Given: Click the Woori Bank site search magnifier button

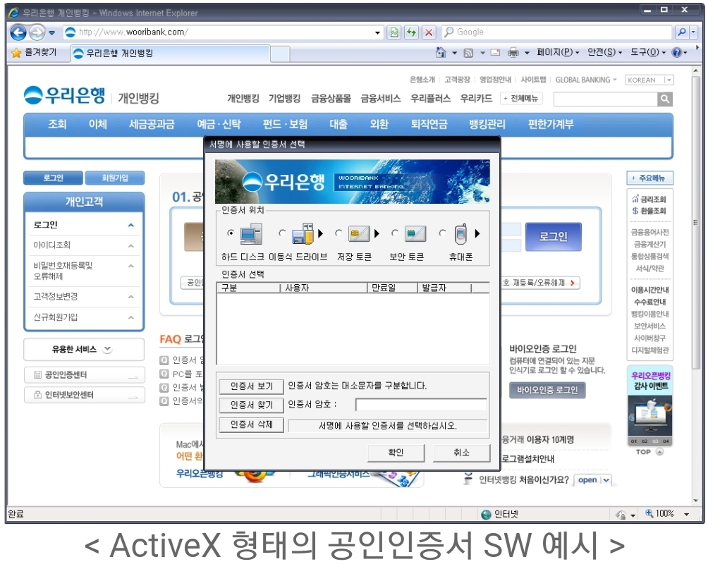Looking at the screenshot, I should (x=665, y=99).
